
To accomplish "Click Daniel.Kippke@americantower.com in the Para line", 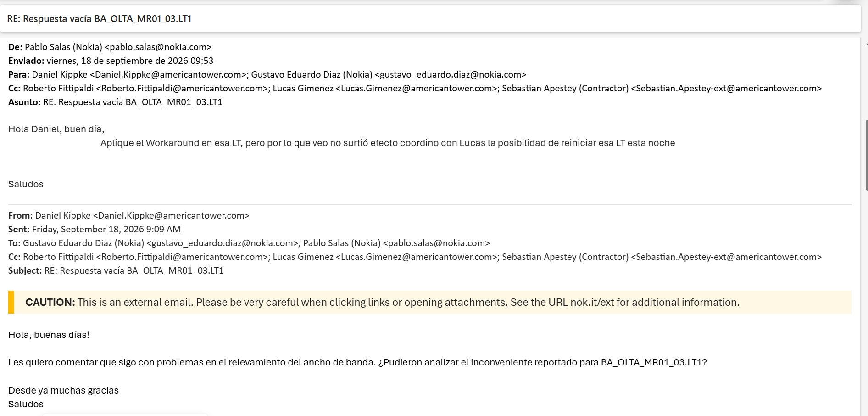I will pyautogui.click(x=169, y=74).
